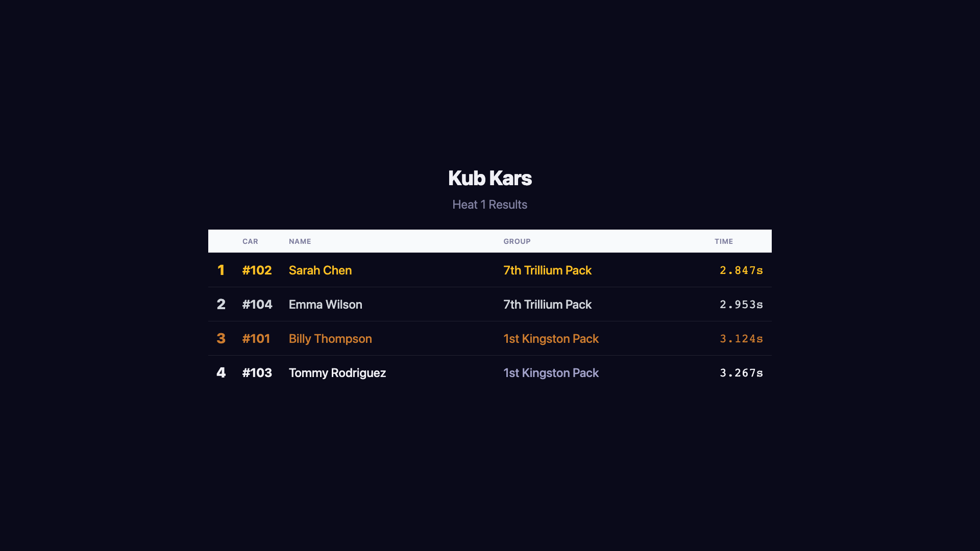
Task: Select Sarah Chen's name
Action: tap(320, 270)
